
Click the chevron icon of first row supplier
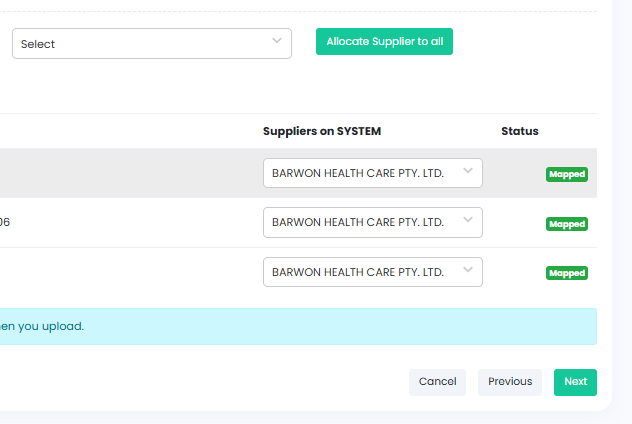[468, 171]
